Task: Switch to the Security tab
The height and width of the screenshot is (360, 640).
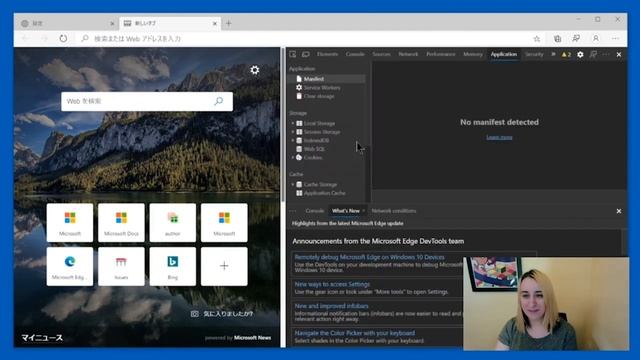Action: (534, 54)
